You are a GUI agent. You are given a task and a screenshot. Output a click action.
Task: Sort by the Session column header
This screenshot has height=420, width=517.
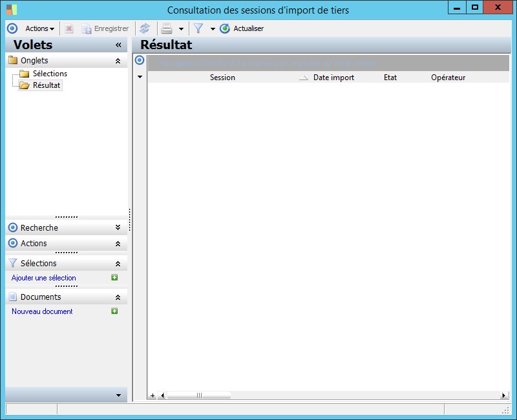[222, 78]
